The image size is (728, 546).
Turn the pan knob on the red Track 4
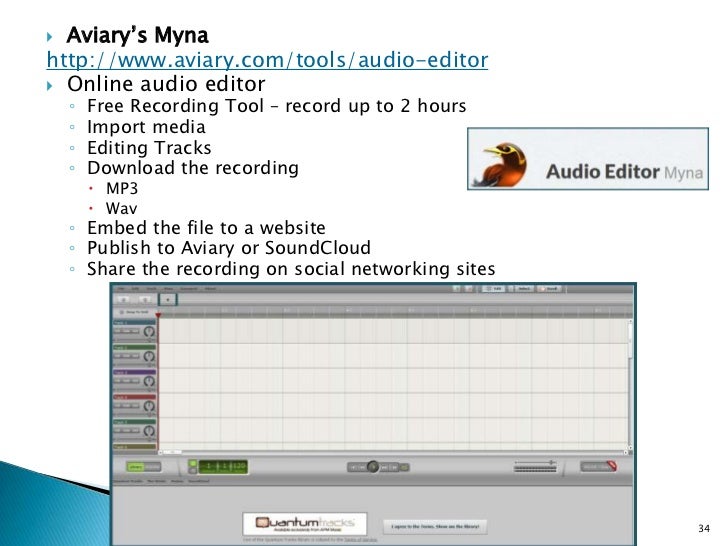click(149, 406)
